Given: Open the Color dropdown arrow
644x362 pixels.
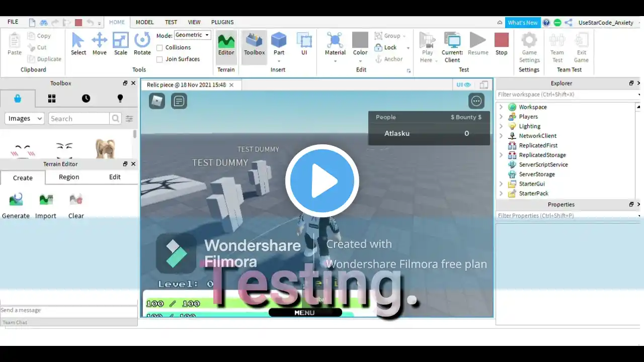Looking at the screenshot, I should point(360,61).
